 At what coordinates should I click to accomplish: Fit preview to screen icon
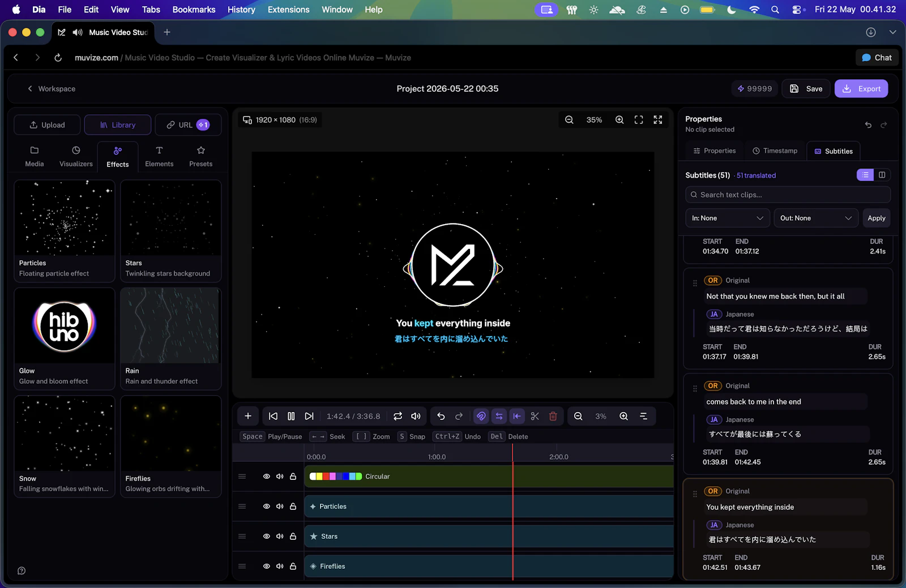click(x=639, y=120)
